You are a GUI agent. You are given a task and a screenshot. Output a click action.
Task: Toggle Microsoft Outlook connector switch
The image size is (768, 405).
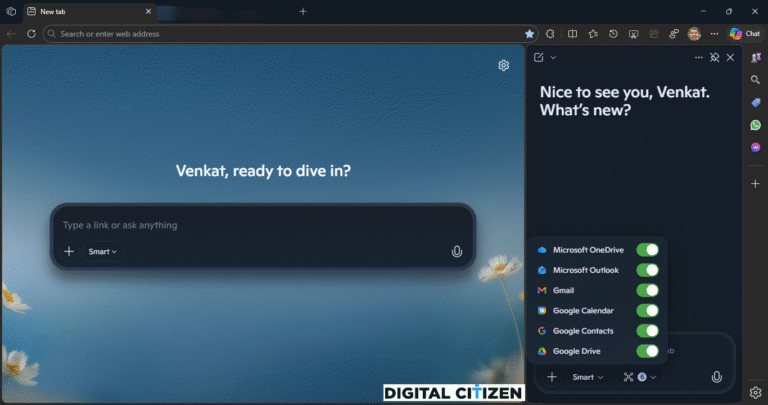coord(648,270)
